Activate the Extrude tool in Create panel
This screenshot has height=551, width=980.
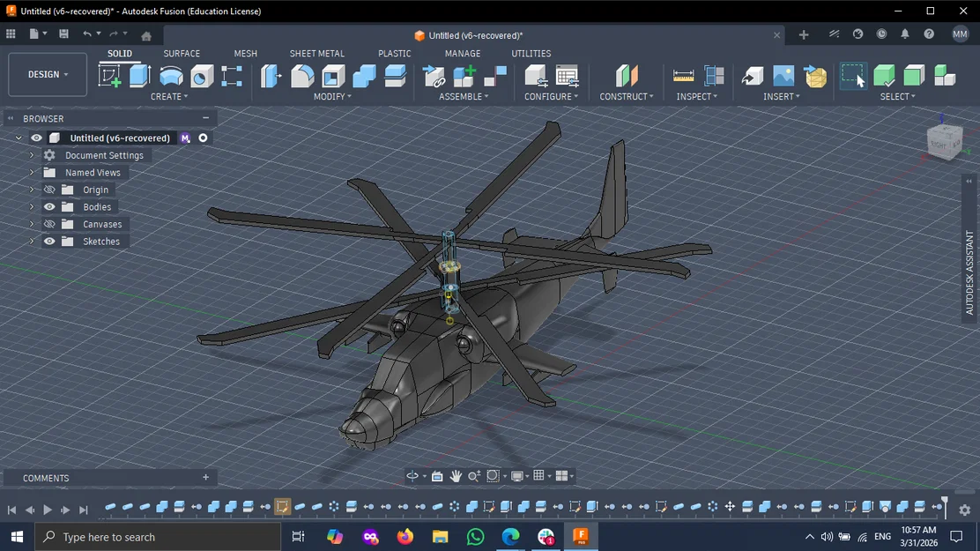[139, 78]
